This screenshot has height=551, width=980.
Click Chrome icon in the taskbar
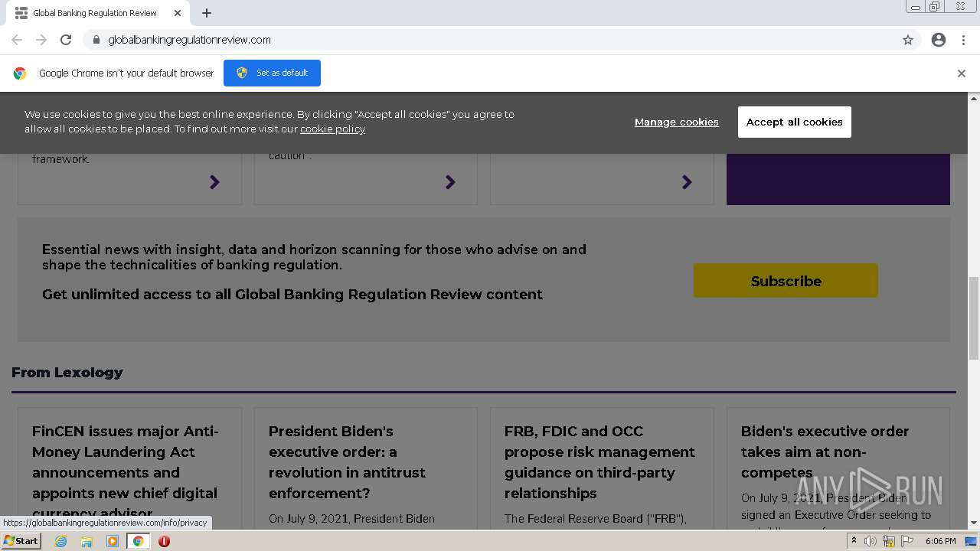138,541
